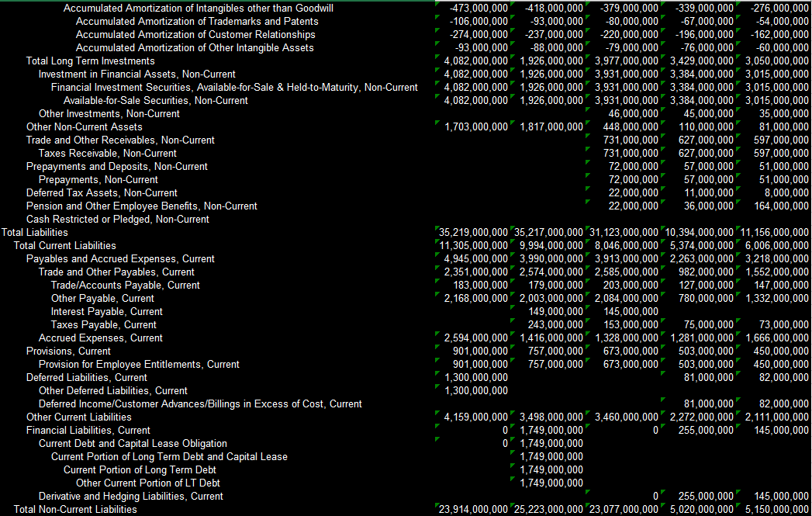Image resolution: width=812 pixels, height=516 pixels.
Task: Open the green marker on the 4,159,000,000 cell
Action: tap(437, 412)
